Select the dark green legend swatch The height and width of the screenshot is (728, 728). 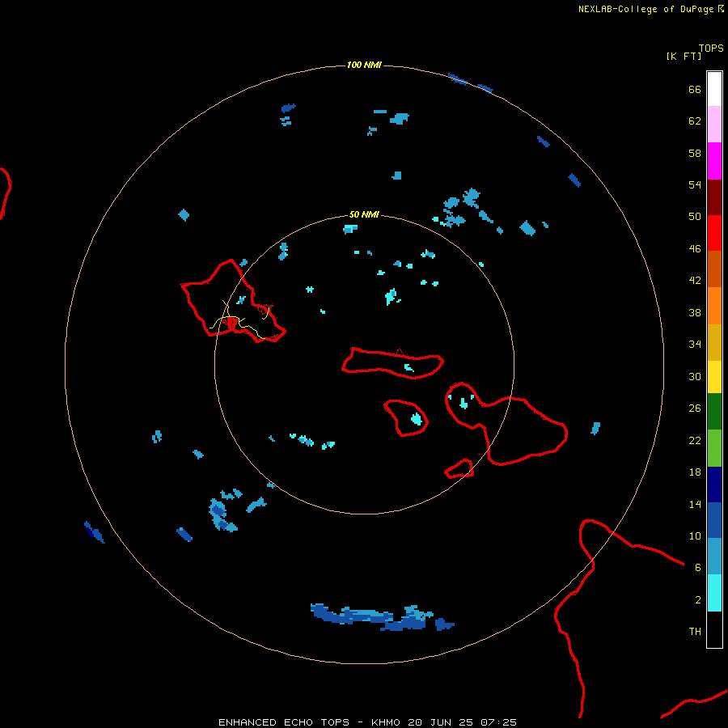tap(714, 412)
